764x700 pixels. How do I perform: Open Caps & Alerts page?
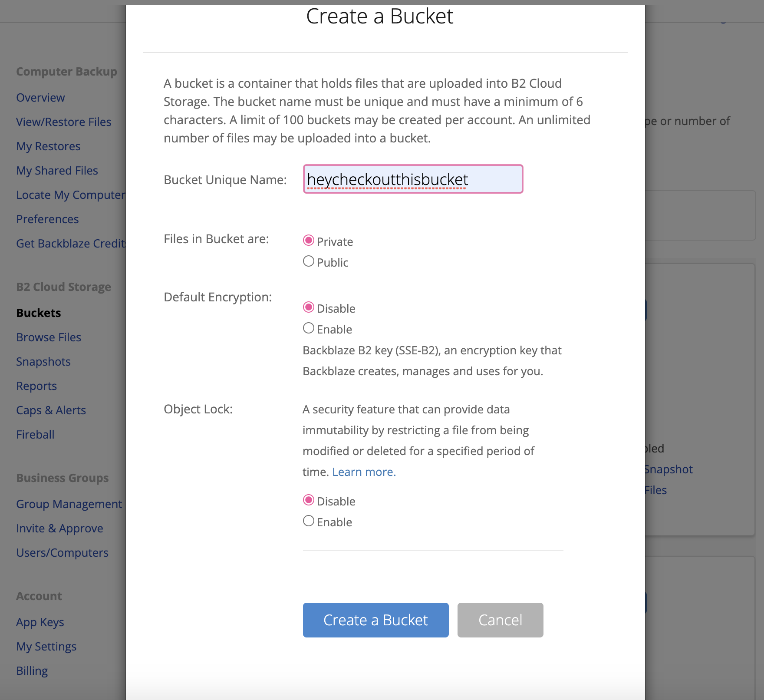click(x=51, y=410)
